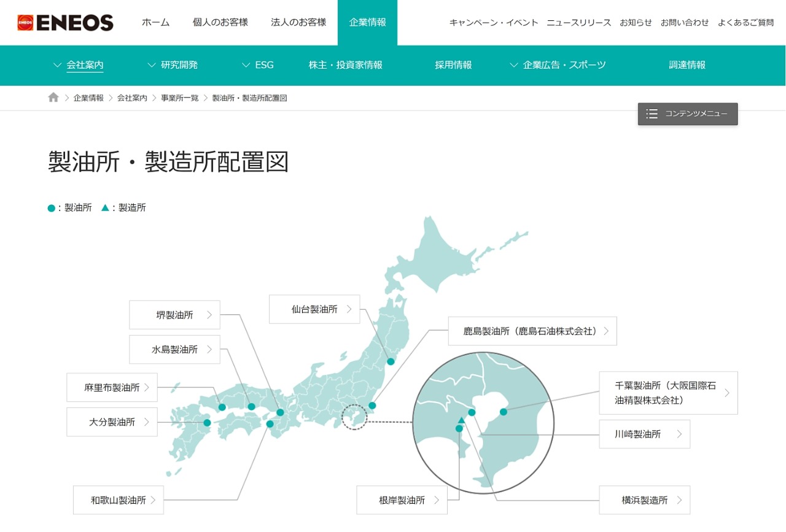Screen dimensions: 786x532
Task: Click the Oita refinery dot on map
Action: pyautogui.click(x=208, y=422)
